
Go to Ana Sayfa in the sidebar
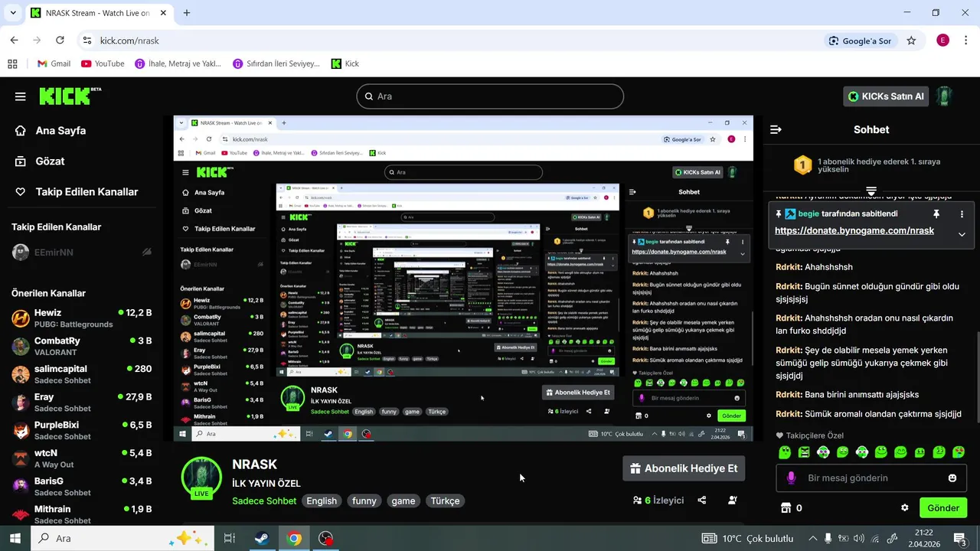[50, 131]
